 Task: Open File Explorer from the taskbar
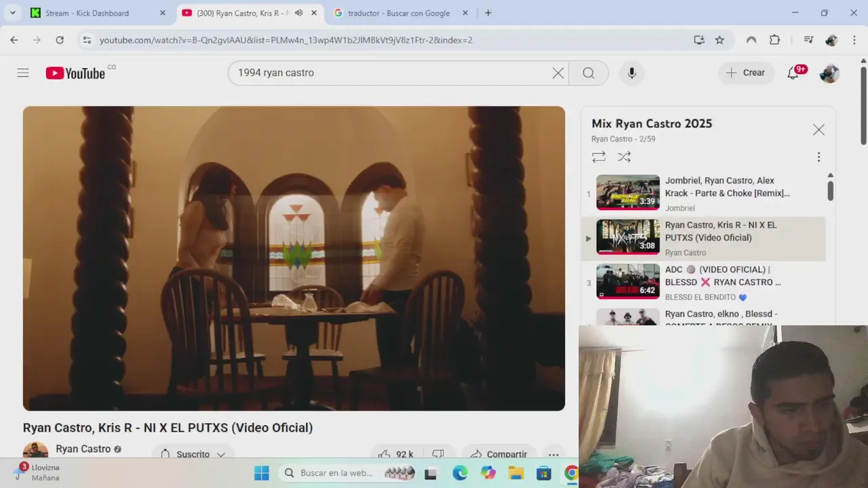click(x=516, y=473)
